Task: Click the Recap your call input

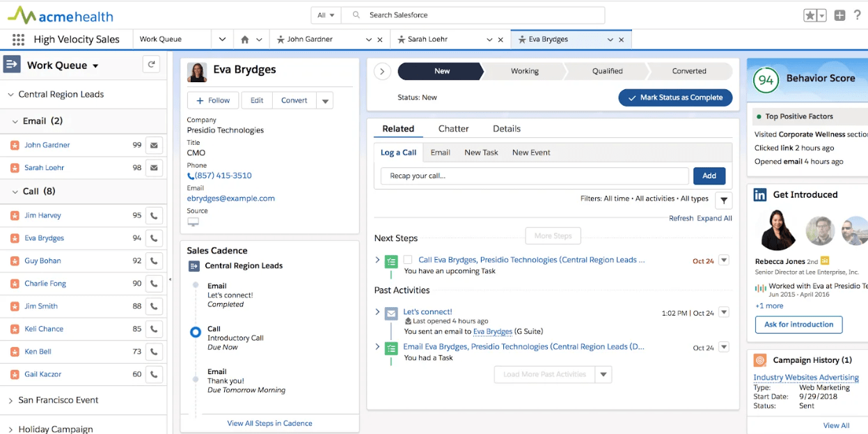Action: tap(535, 176)
